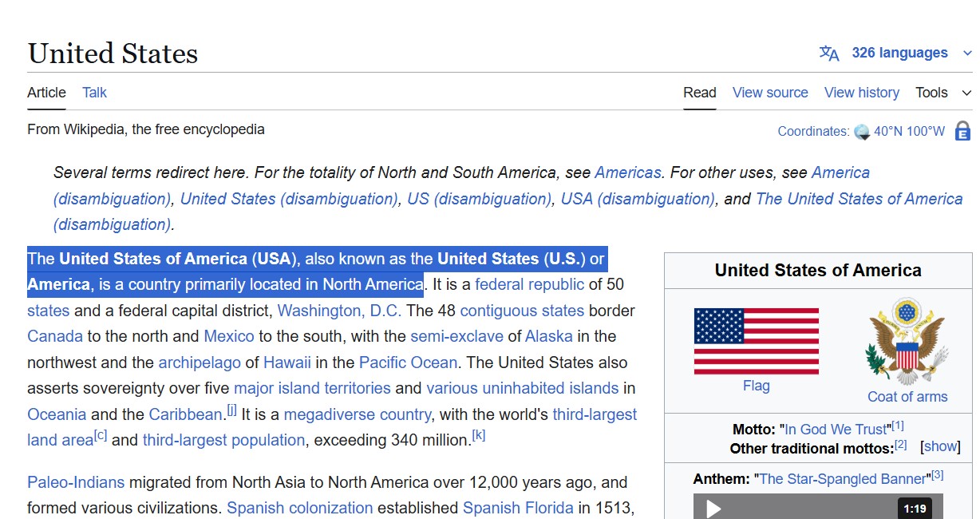Open America (disambiguation) link
The height and width of the screenshot is (519, 980).
[x=840, y=172]
